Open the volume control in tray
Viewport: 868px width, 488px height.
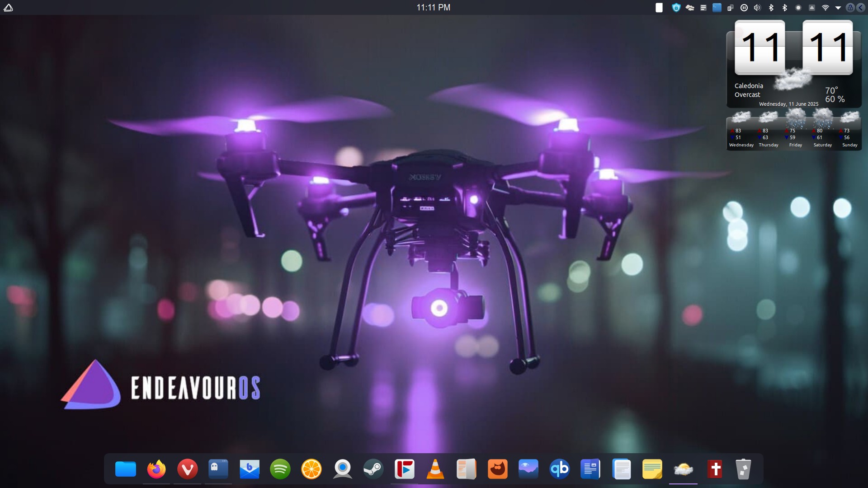(757, 8)
